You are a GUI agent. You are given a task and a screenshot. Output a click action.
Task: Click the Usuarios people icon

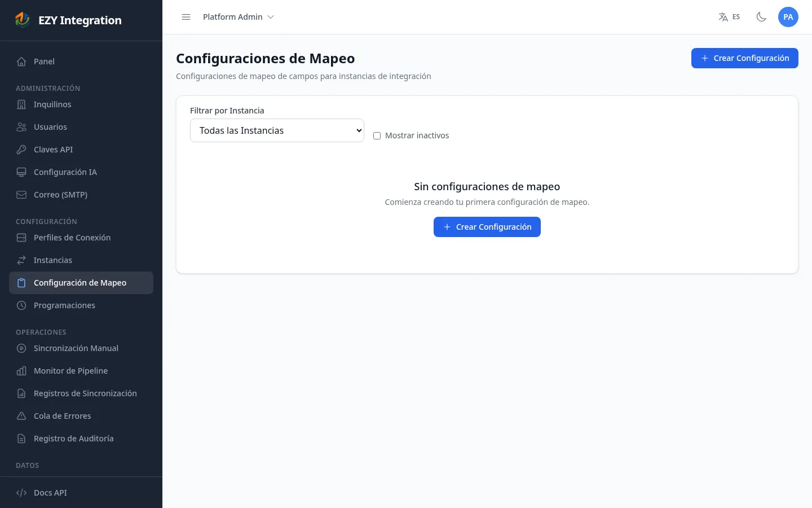tap(21, 127)
